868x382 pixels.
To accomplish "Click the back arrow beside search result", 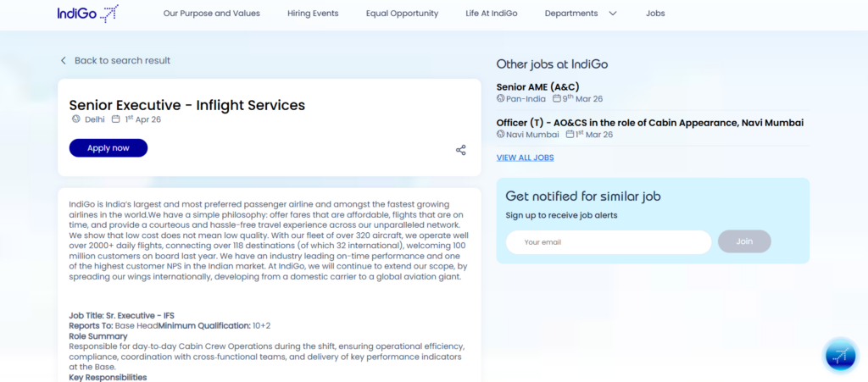I will (x=64, y=61).
